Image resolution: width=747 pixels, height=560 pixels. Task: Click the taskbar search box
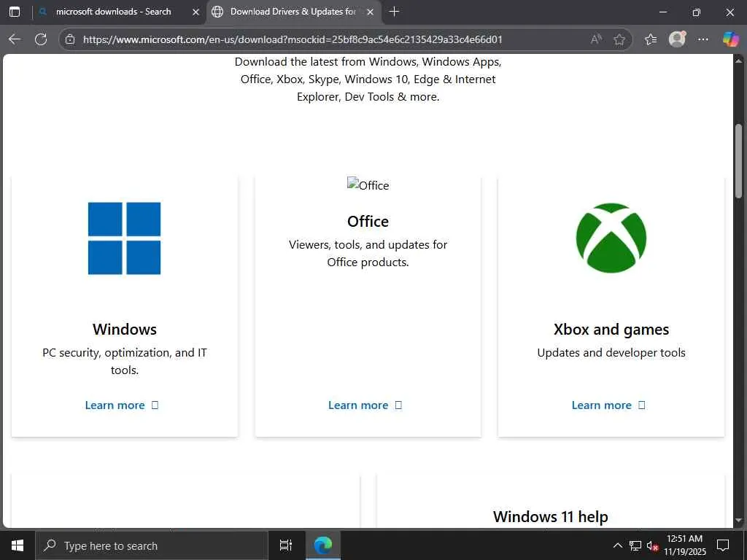tap(152, 545)
